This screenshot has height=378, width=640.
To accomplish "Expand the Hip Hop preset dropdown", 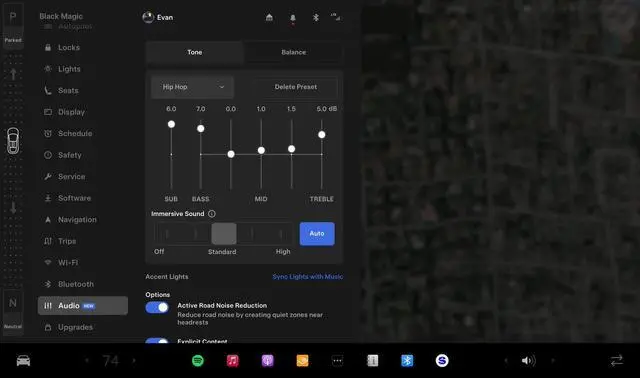I will [x=193, y=87].
